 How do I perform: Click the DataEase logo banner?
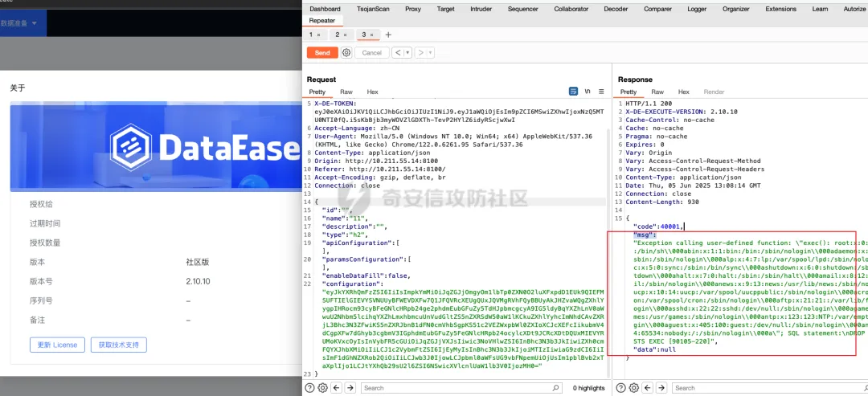[156, 146]
